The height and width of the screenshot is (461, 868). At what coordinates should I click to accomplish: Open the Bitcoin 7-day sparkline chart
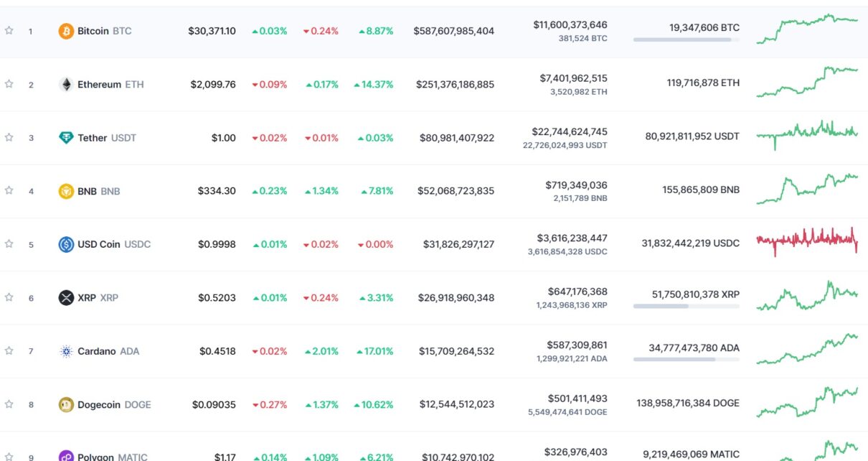807,29
